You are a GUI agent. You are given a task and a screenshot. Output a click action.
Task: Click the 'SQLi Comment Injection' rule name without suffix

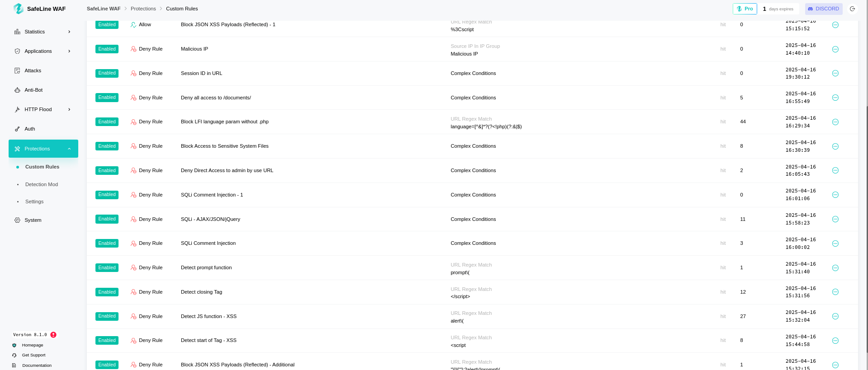(208, 243)
